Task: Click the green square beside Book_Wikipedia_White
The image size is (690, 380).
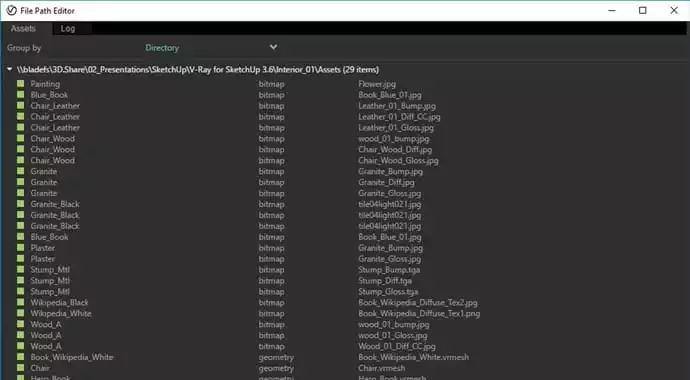Action: 21,357
